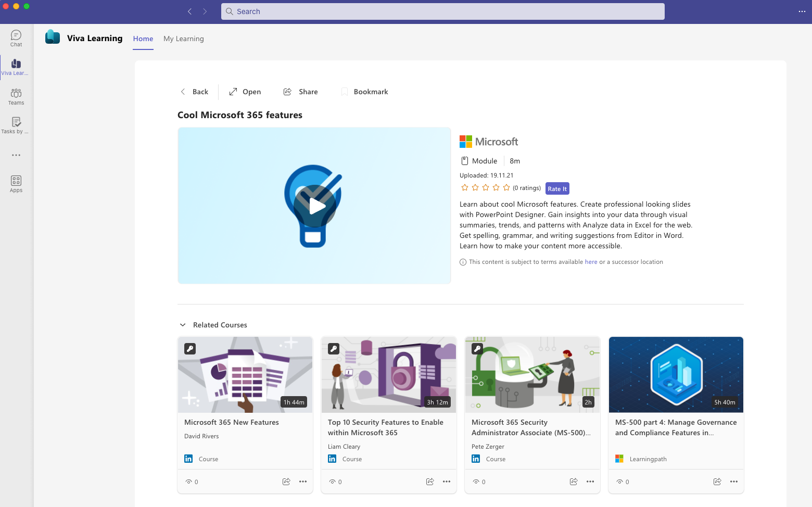Image resolution: width=812 pixels, height=507 pixels.
Task: Open Tasks by Planner sidebar icon
Action: [16, 125]
